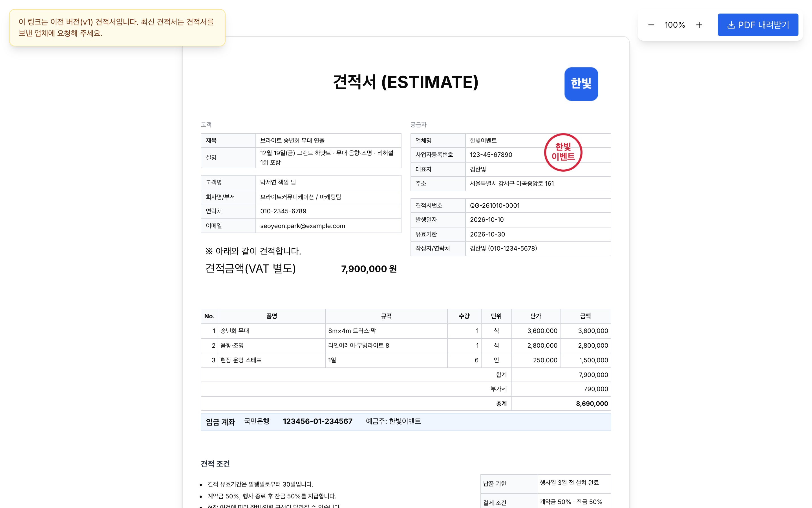
Task: Click issue date 2026-10-10
Action: 487,220
